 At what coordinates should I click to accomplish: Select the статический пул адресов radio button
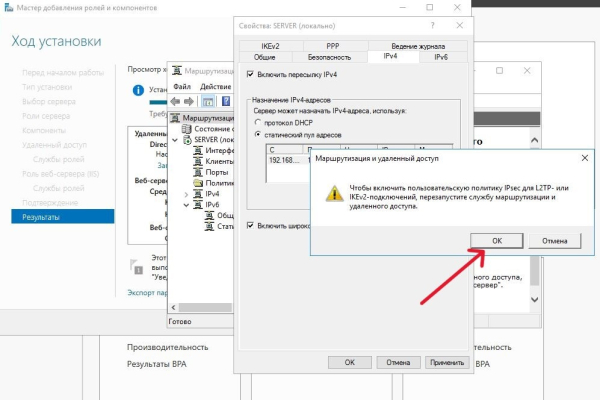[258, 134]
